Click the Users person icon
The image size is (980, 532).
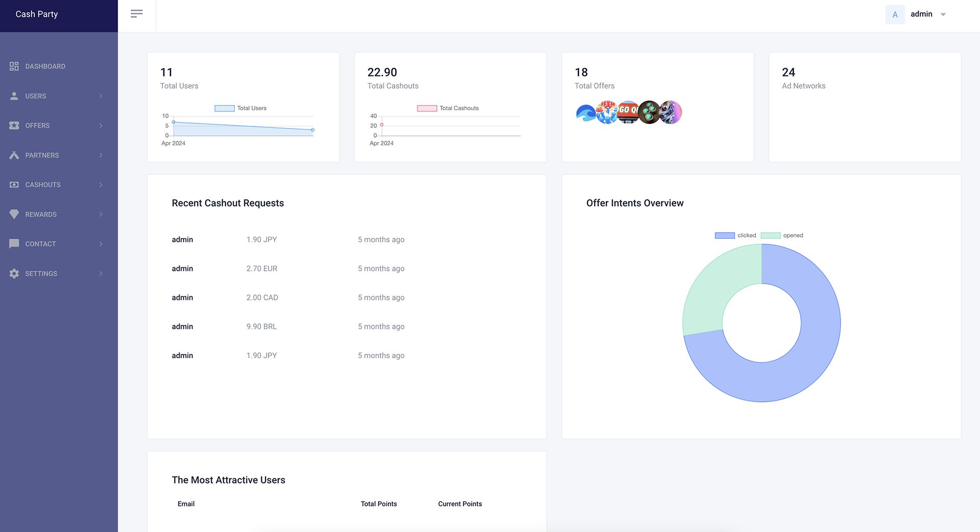coord(14,96)
